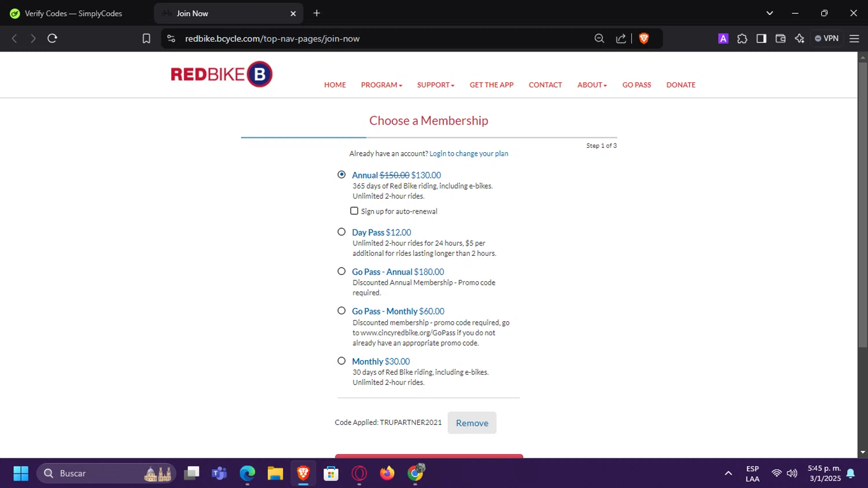Open Microsoft Teams from taskbar
This screenshot has height=488, width=868.
(219, 474)
